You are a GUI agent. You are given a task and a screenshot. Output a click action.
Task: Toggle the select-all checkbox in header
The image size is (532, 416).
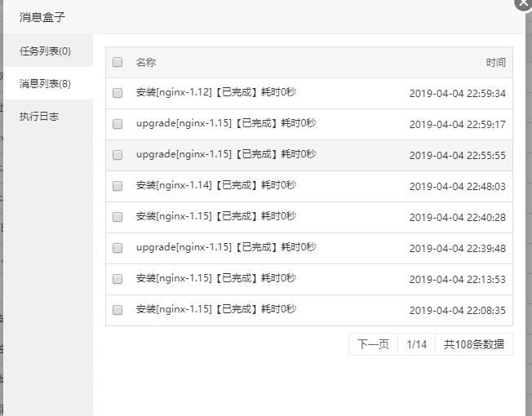[x=117, y=62]
